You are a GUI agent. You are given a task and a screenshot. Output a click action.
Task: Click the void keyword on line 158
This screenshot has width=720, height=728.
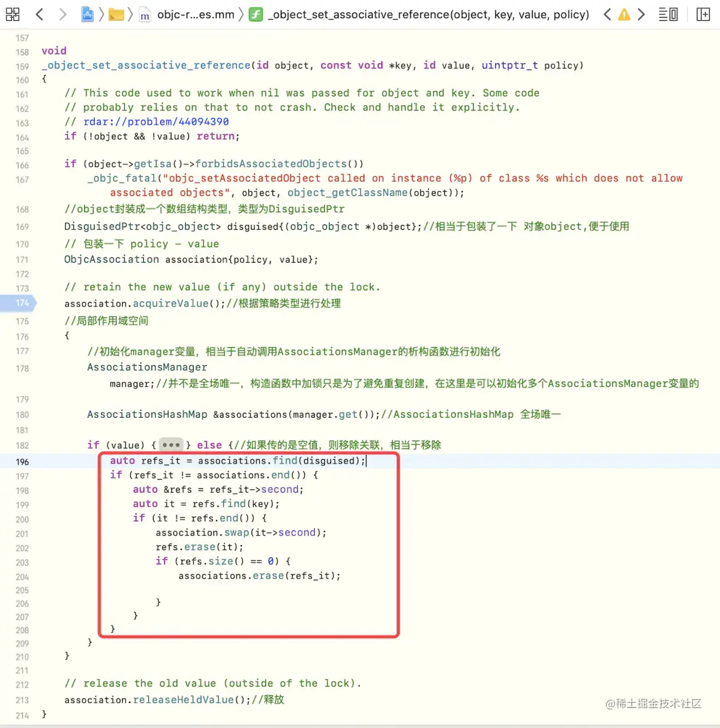click(54, 51)
